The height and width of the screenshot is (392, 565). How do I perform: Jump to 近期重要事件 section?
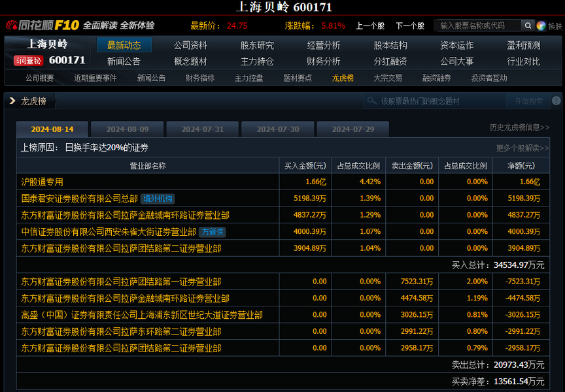coord(95,78)
